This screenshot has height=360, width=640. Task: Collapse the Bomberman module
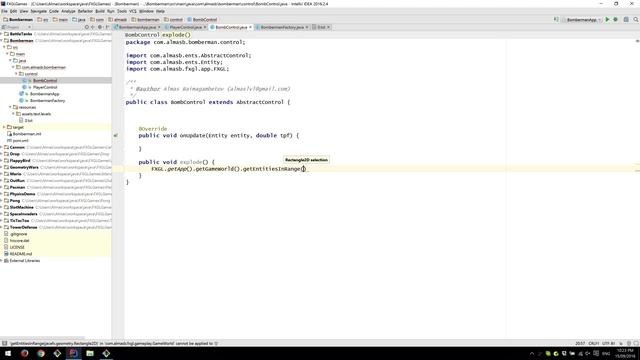[x=2, y=40]
